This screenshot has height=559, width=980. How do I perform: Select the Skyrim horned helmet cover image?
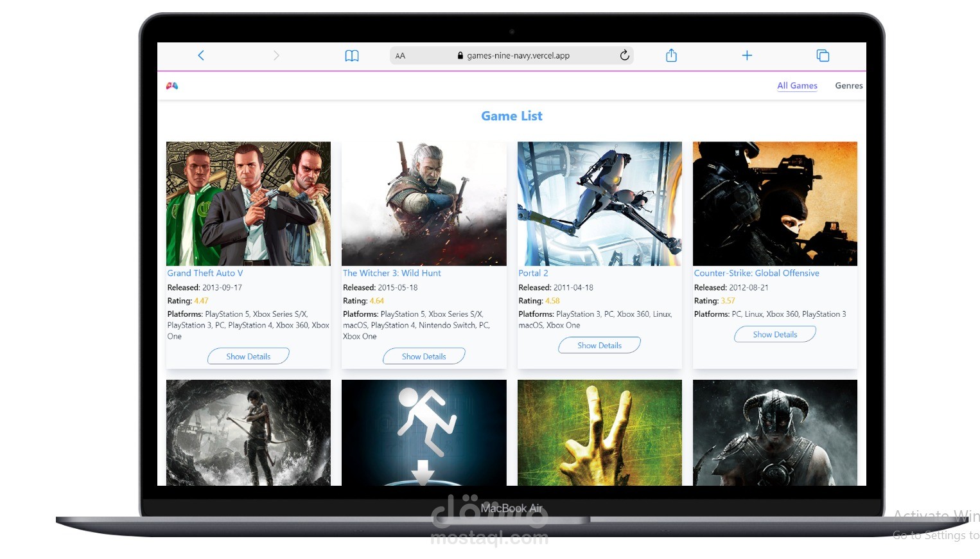775,432
